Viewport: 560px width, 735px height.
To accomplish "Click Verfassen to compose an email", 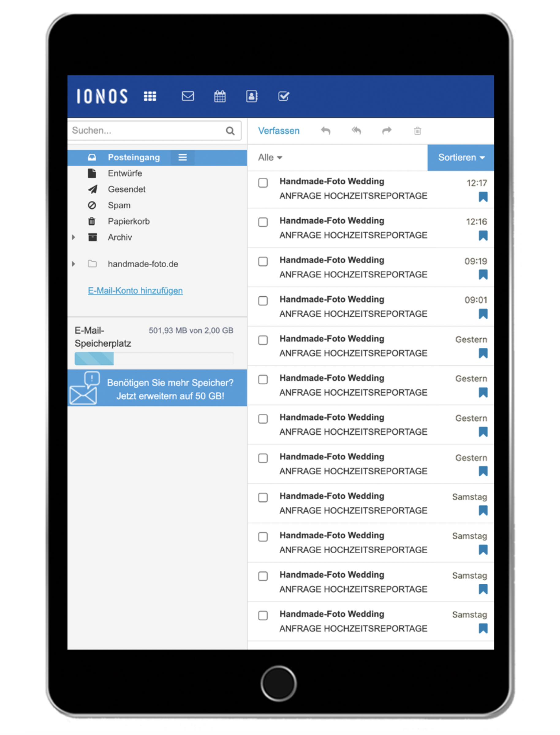I will click(x=279, y=131).
